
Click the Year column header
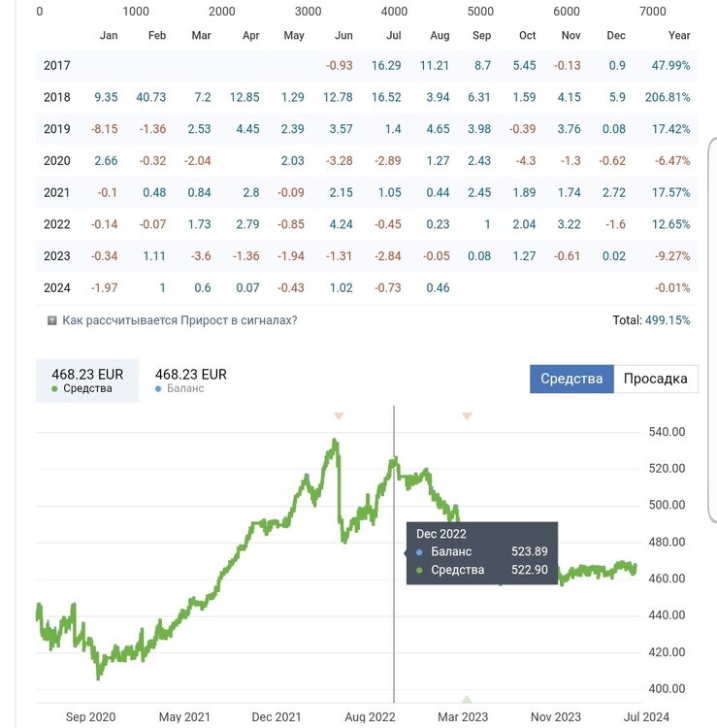[x=679, y=35]
